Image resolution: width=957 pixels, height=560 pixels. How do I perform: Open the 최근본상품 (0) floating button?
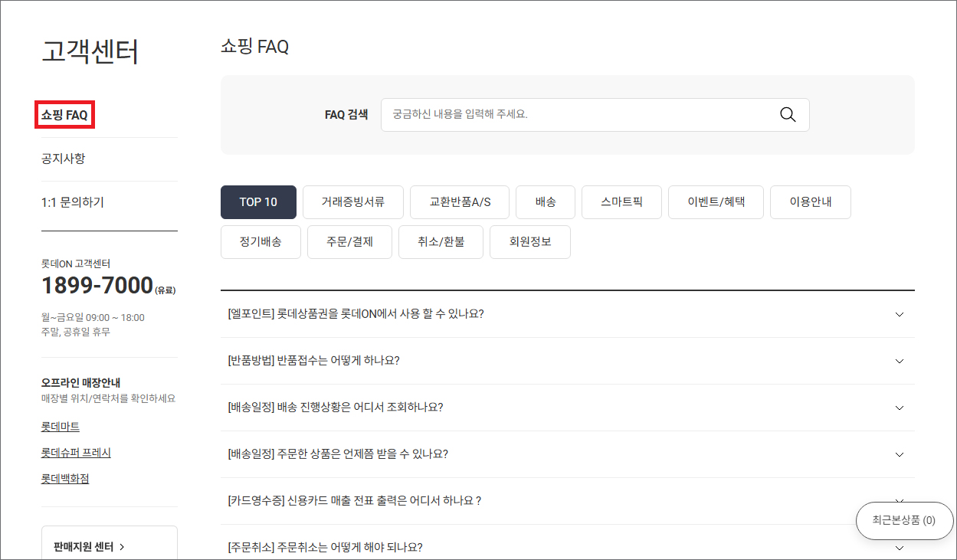pyautogui.click(x=904, y=520)
